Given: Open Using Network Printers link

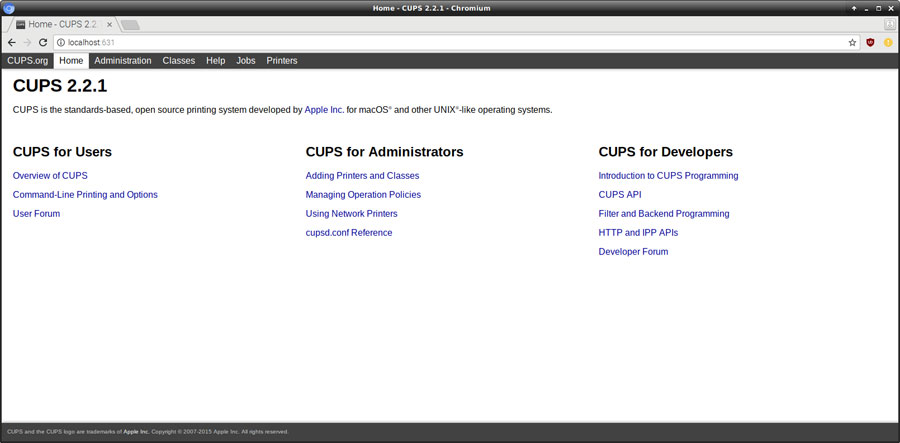Looking at the screenshot, I should point(351,213).
